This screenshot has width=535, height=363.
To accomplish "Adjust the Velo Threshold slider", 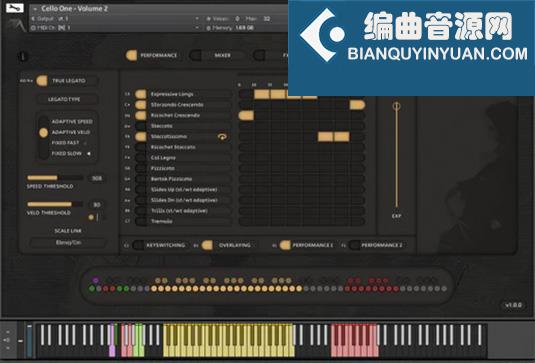I will click(55, 204).
